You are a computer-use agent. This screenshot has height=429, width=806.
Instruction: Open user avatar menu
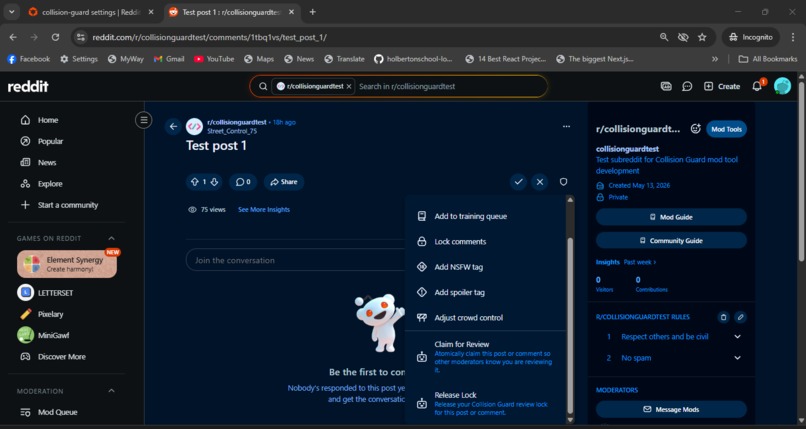(782, 86)
